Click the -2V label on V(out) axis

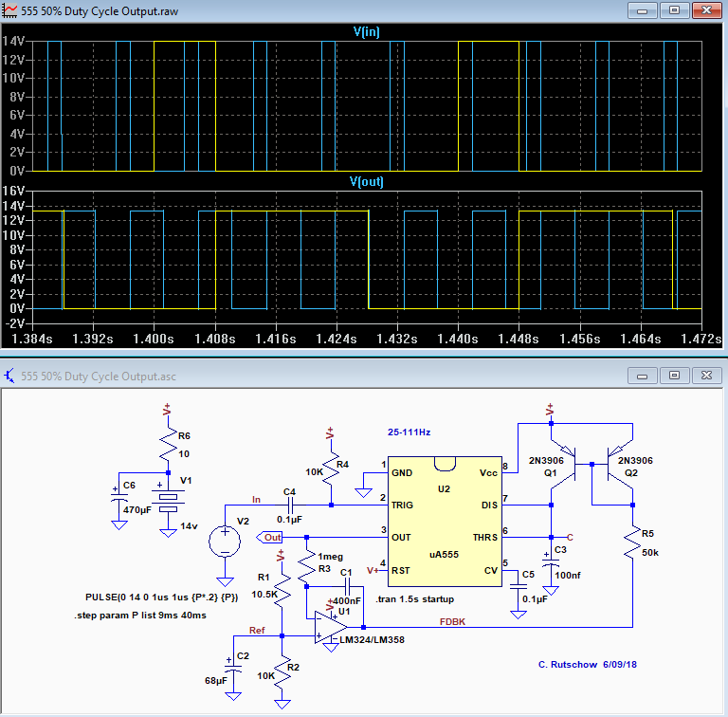(13, 323)
